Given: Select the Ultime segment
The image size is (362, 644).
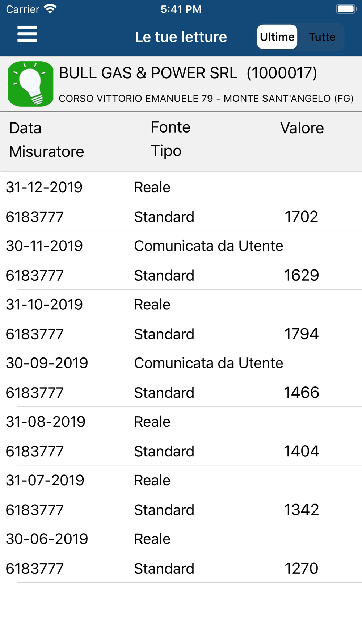Looking at the screenshot, I should click(x=277, y=37).
